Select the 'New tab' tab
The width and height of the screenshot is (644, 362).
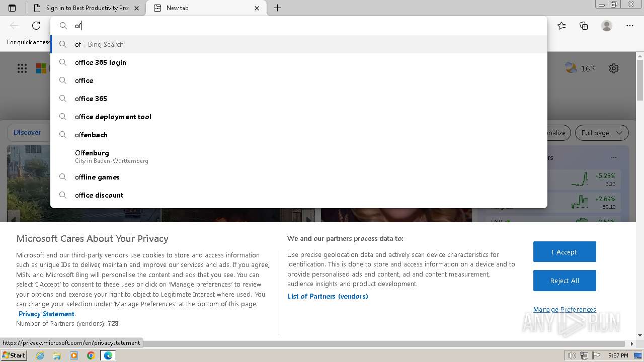tap(206, 8)
